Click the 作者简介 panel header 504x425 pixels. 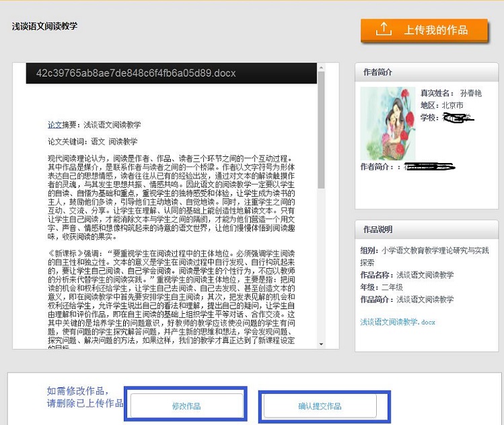pos(377,72)
